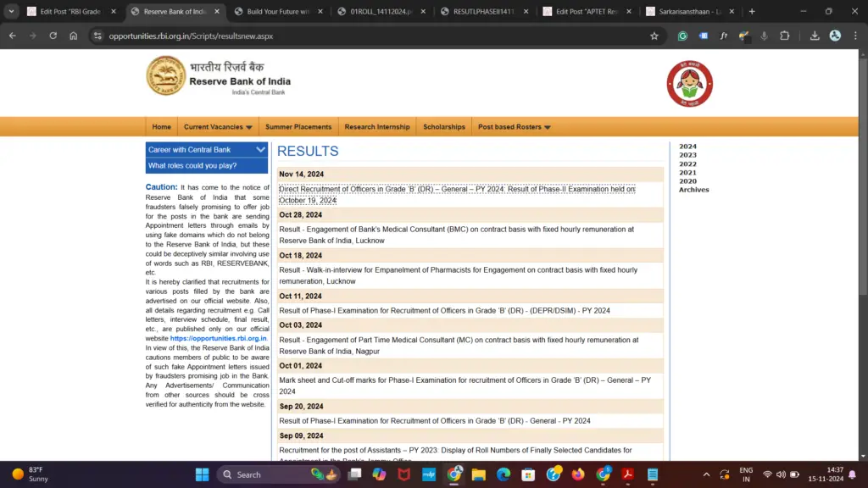Open 'What roles could you play?'

pyautogui.click(x=207, y=165)
